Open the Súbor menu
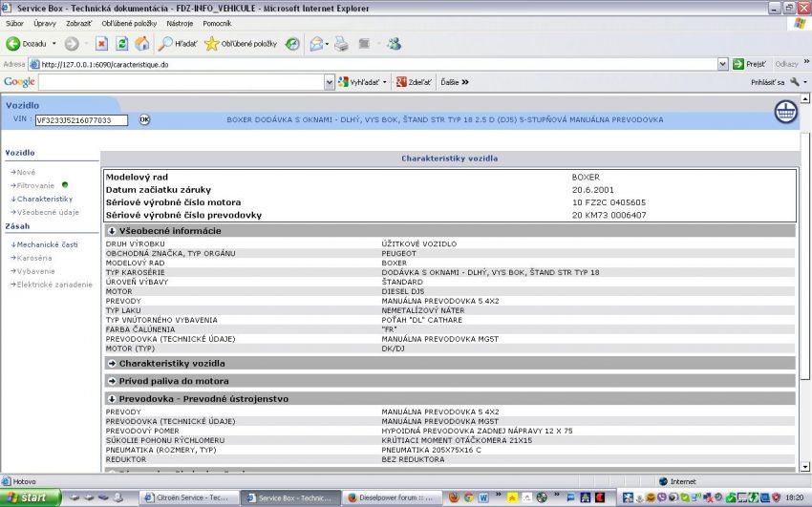 pyautogui.click(x=14, y=23)
